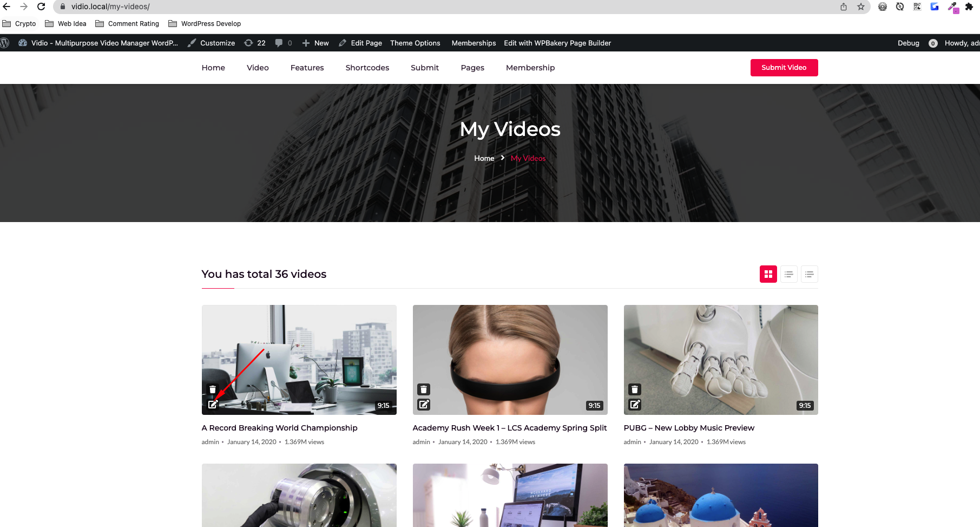Delete the PUBG New Lobby Music Preview video

coord(635,389)
